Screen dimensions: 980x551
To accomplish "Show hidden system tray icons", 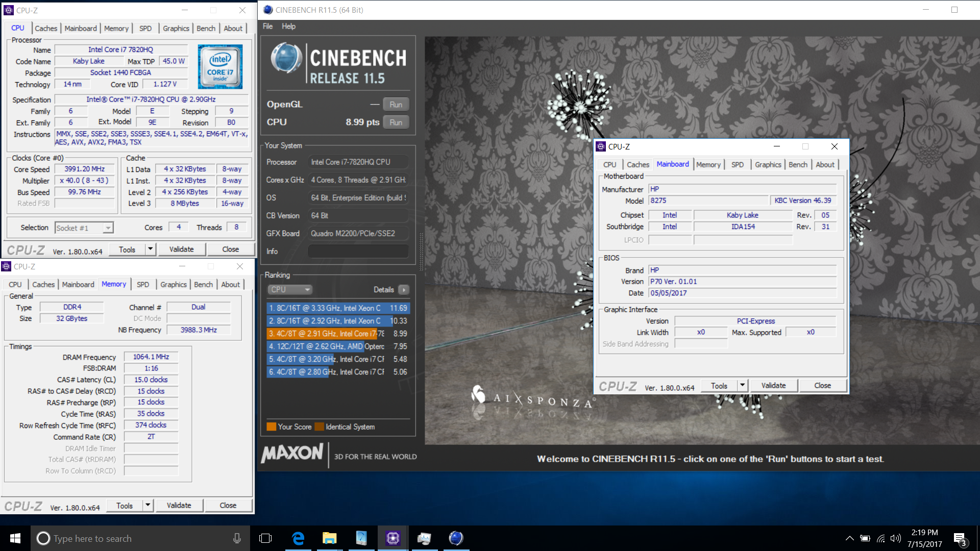I will pos(849,538).
